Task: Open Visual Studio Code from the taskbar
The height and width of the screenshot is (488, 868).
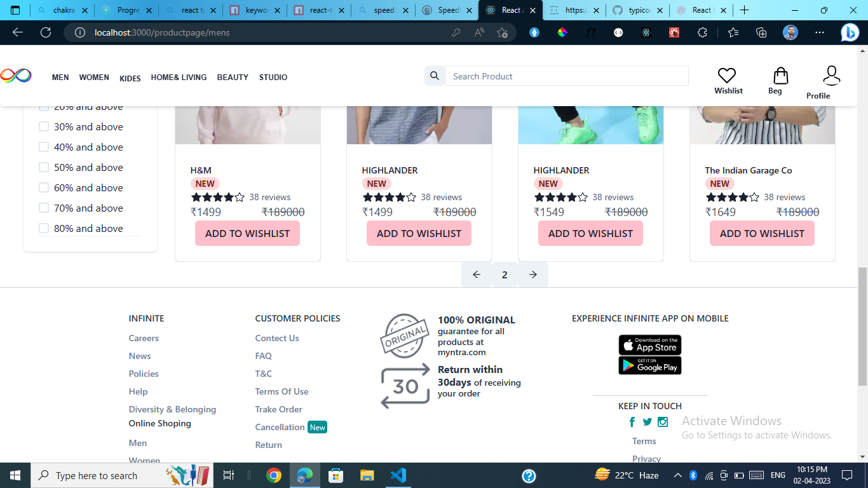Action: coord(398,475)
